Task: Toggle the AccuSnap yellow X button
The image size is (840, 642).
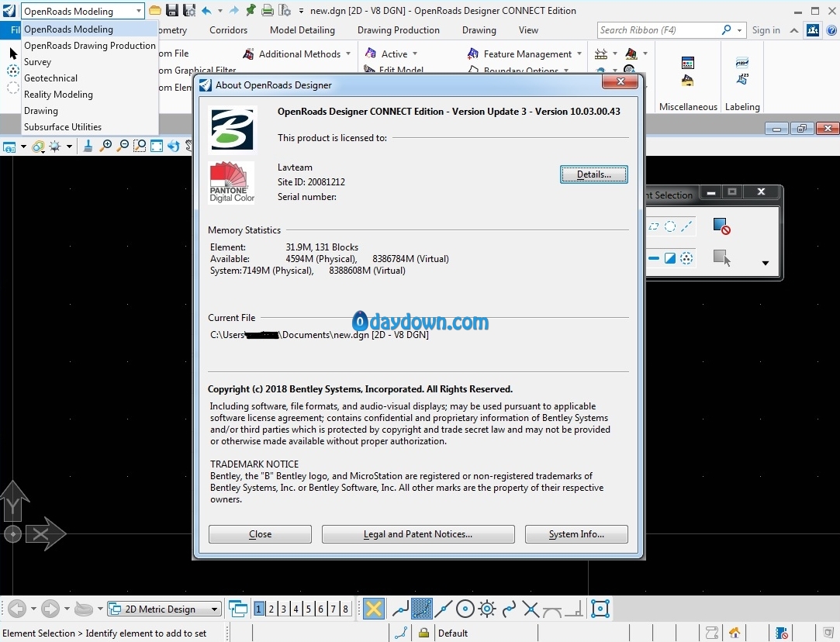Action: pyautogui.click(x=374, y=609)
